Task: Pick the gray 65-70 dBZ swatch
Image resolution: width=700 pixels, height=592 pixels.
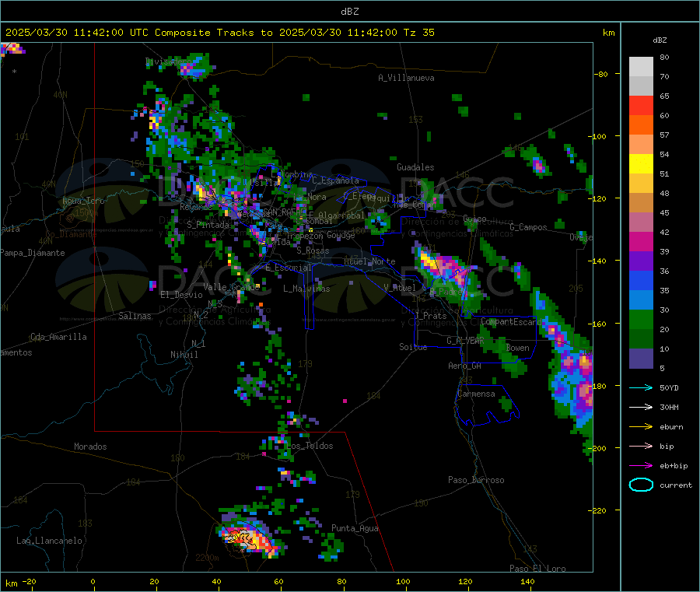Action: click(641, 86)
